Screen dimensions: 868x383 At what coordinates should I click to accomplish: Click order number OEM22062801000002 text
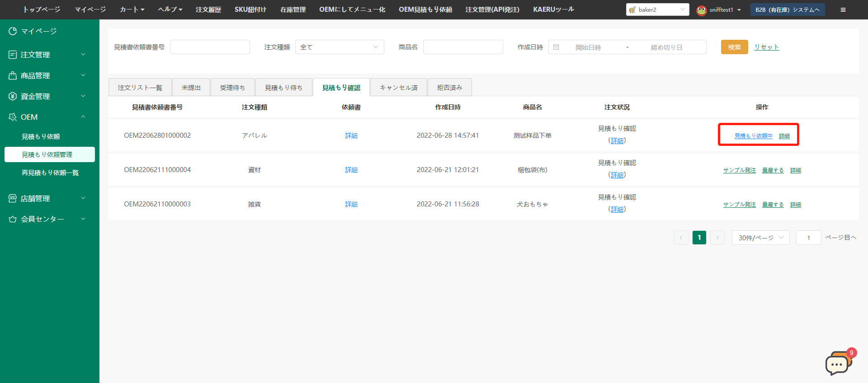pyautogui.click(x=157, y=135)
